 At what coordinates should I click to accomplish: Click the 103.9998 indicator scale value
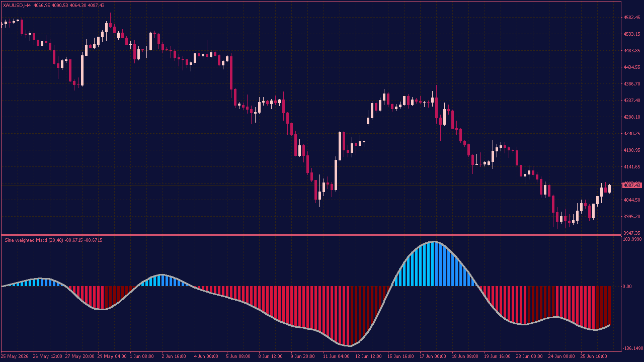(632, 239)
